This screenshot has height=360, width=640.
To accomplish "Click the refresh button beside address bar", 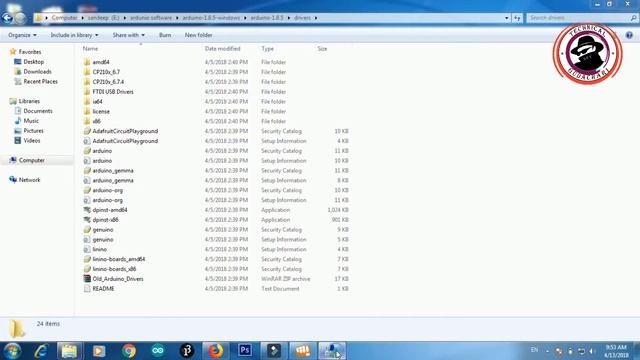I will tap(517, 18).
